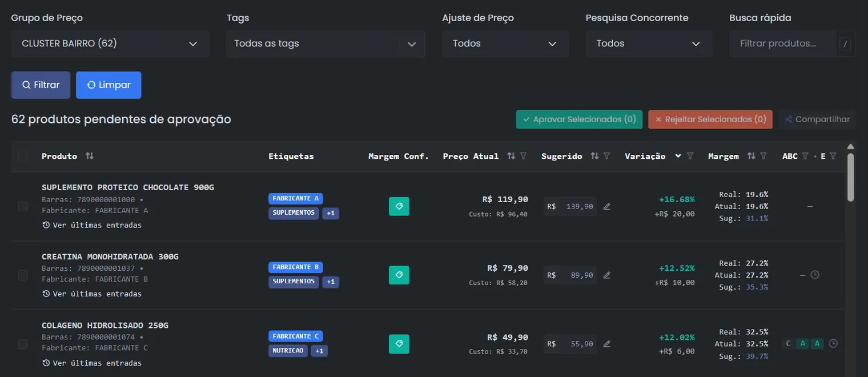868x377 pixels.
Task: Expand the Todas as tags selector
Action: pos(325,43)
